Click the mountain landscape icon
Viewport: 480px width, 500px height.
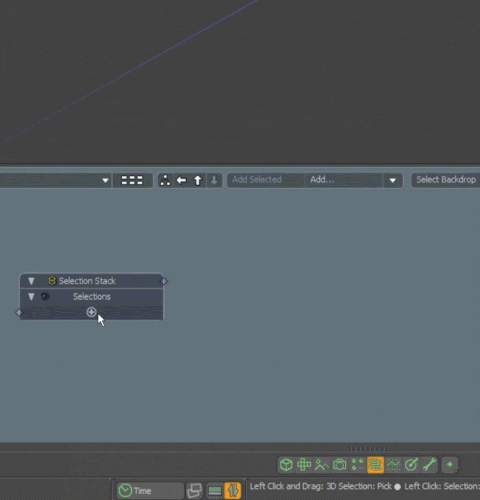(x=321, y=464)
